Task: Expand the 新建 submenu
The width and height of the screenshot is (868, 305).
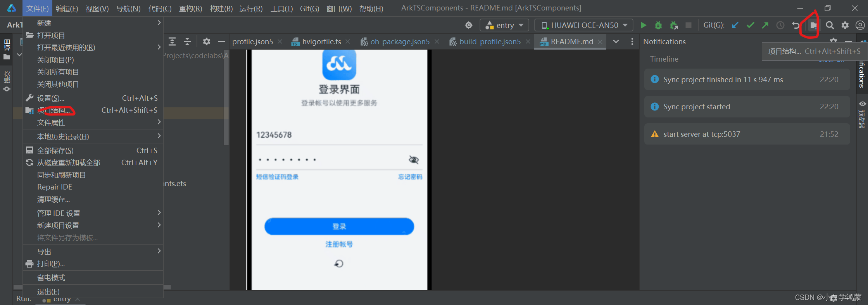Action: pyautogui.click(x=93, y=23)
